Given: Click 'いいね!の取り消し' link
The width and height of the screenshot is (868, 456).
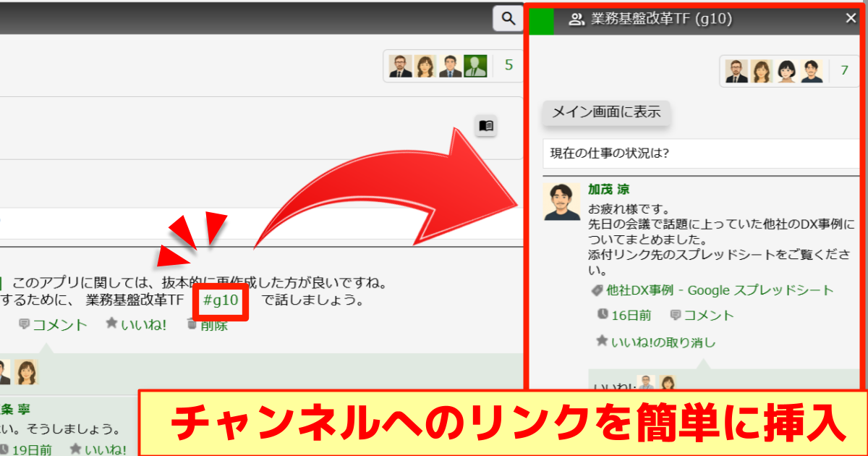Looking at the screenshot, I should pos(663,342).
